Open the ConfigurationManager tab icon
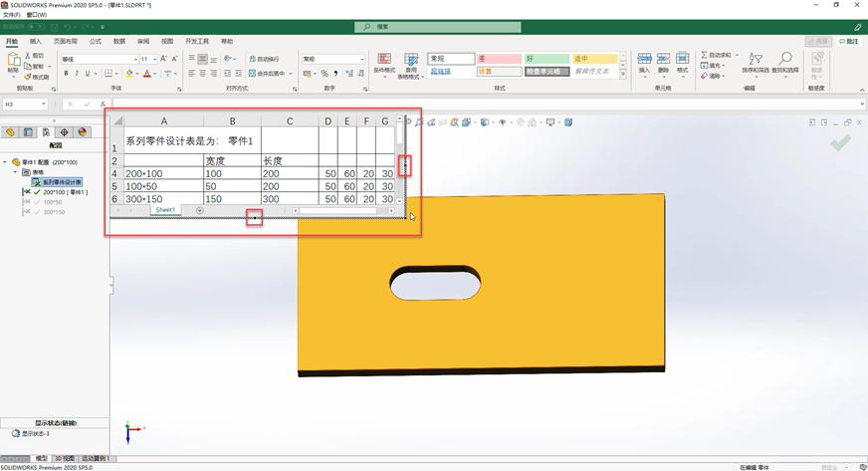This screenshot has height=471, width=868. (46, 132)
